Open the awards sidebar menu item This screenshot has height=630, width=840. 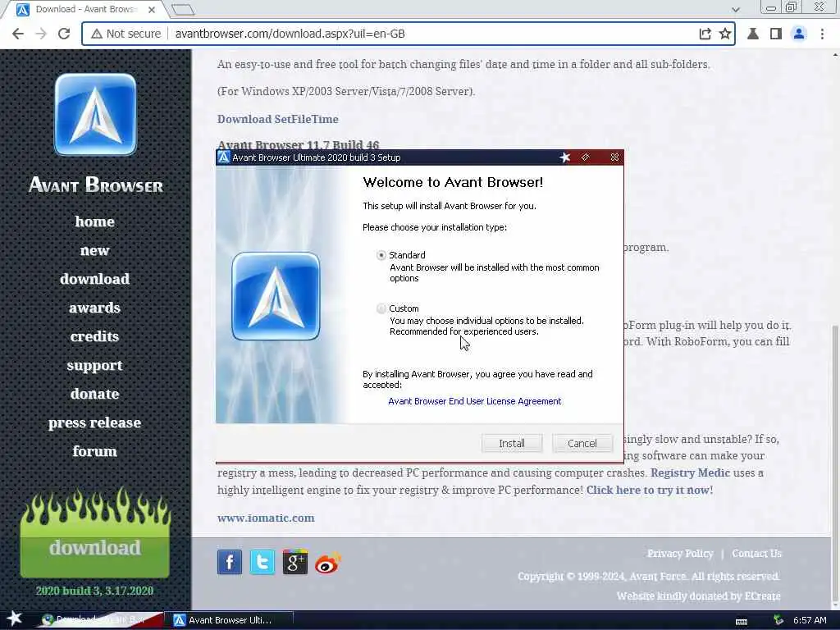(95, 308)
